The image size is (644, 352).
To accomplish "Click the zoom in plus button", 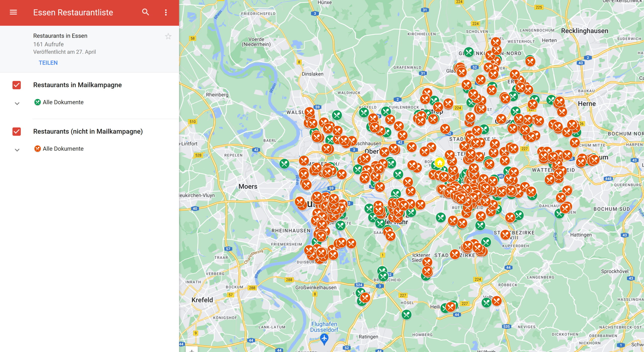I will click(191, 350).
